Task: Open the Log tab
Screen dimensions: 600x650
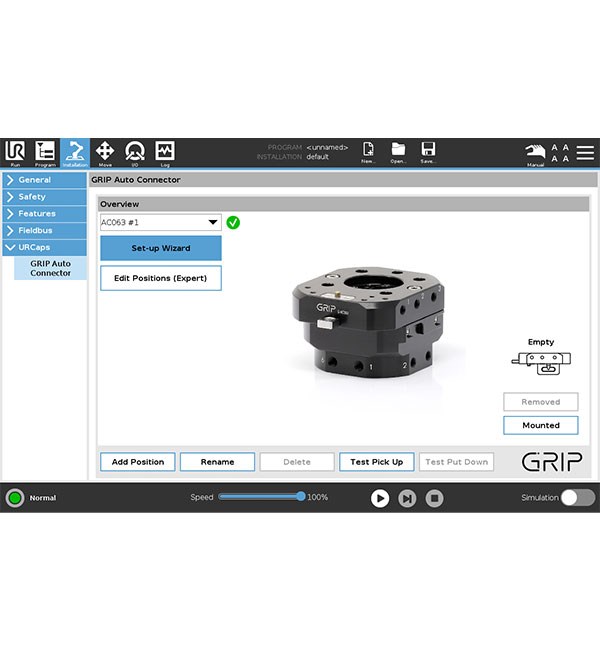Action: pos(165,153)
